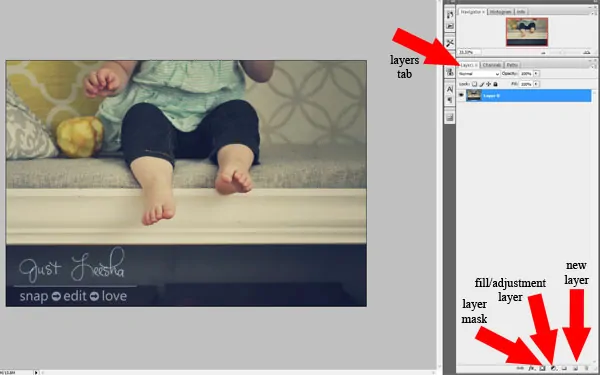Open the layer style fx menu
The image size is (600, 375).
532,368
